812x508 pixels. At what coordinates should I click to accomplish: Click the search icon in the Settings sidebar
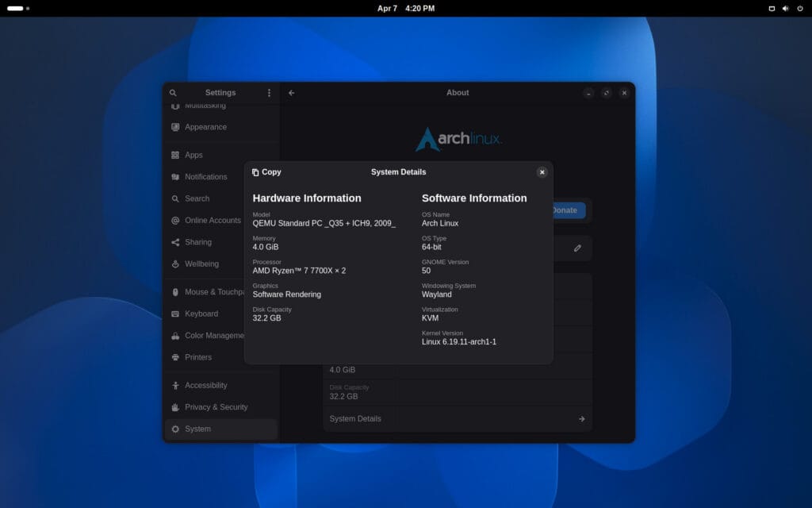(x=175, y=198)
